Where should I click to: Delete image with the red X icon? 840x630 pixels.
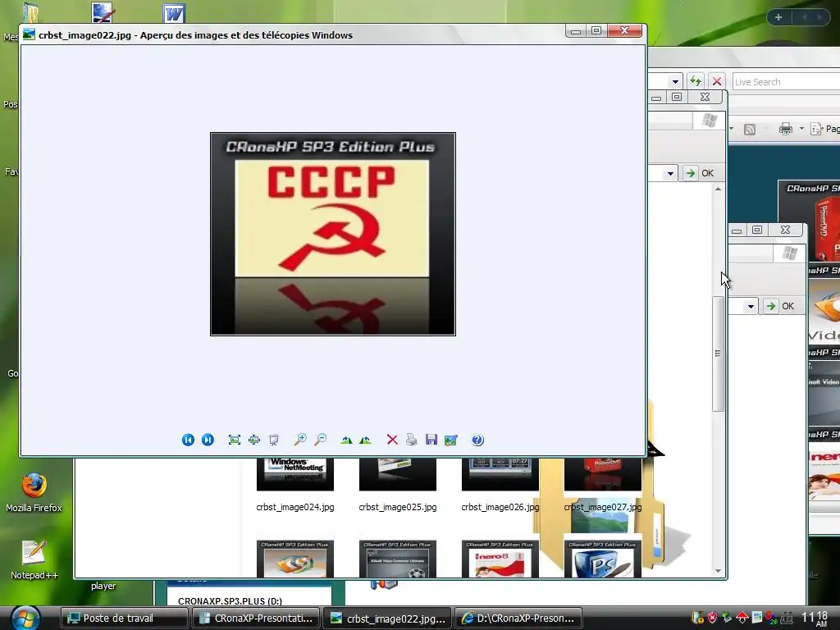tap(392, 440)
